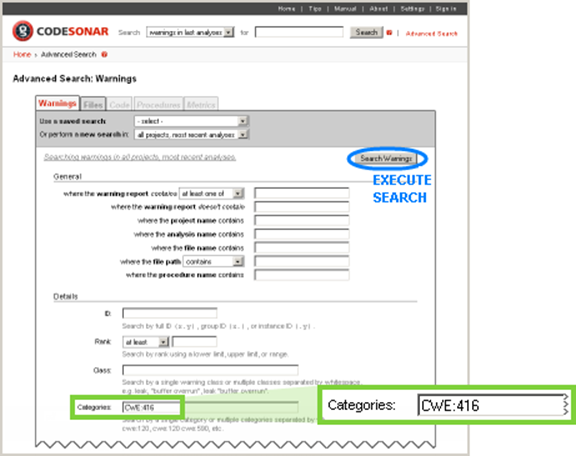
Task: Focus the file name contains field
Action: click(302, 248)
